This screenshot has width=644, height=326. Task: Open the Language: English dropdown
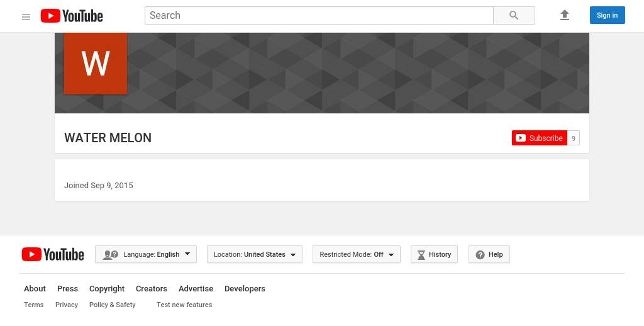[x=146, y=254]
